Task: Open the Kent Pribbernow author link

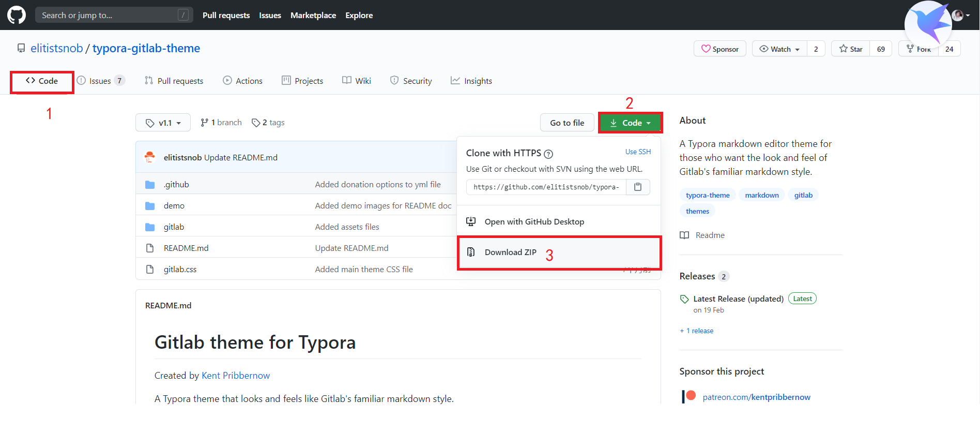Action: click(236, 376)
